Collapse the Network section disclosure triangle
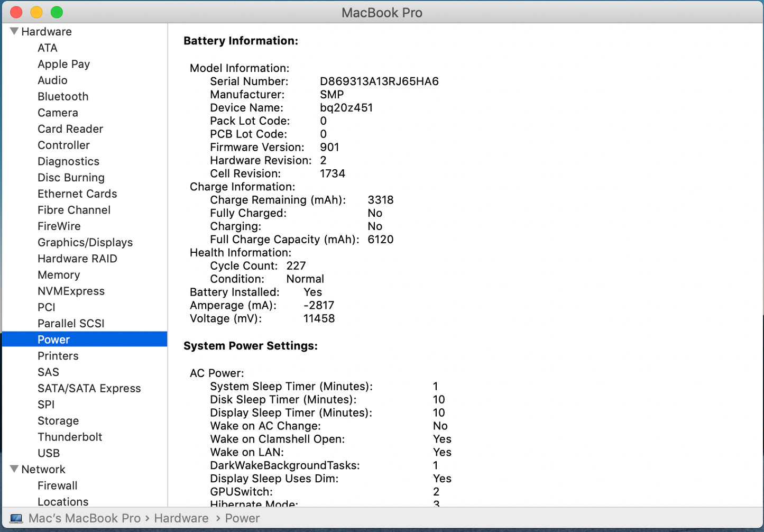Viewport: 764px width, 532px height. pyautogui.click(x=14, y=469)
